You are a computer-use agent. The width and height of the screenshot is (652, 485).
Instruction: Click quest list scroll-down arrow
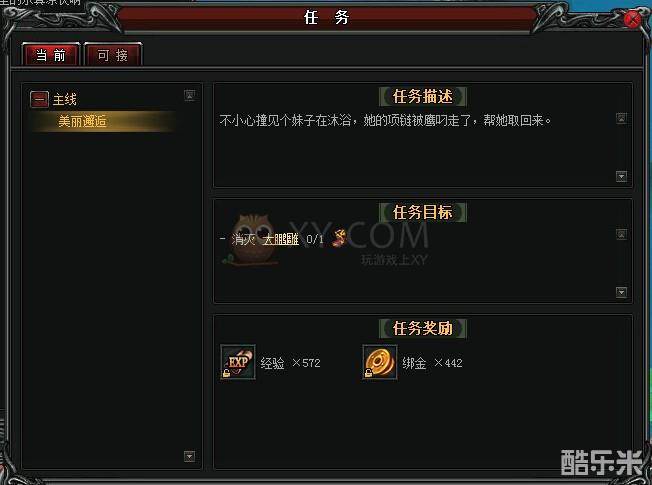click(190, 456)
